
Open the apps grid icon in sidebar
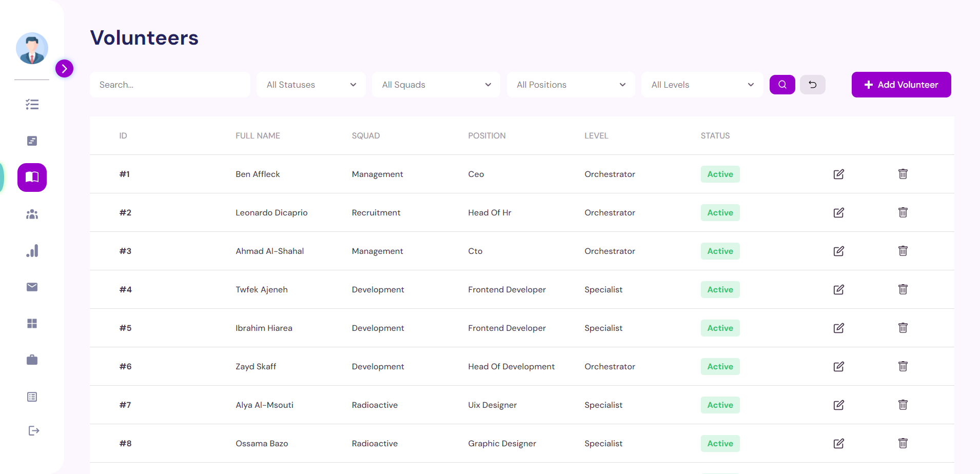[x=32, y=323]
